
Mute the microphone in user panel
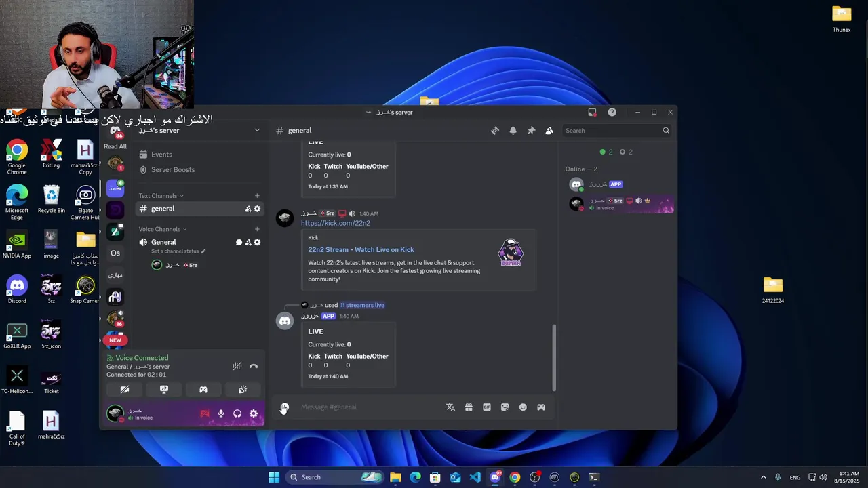pyautogui.click(x=221, y=413)
